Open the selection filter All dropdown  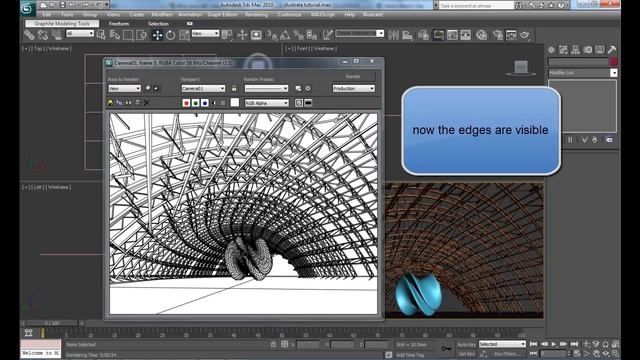point(80,33)
